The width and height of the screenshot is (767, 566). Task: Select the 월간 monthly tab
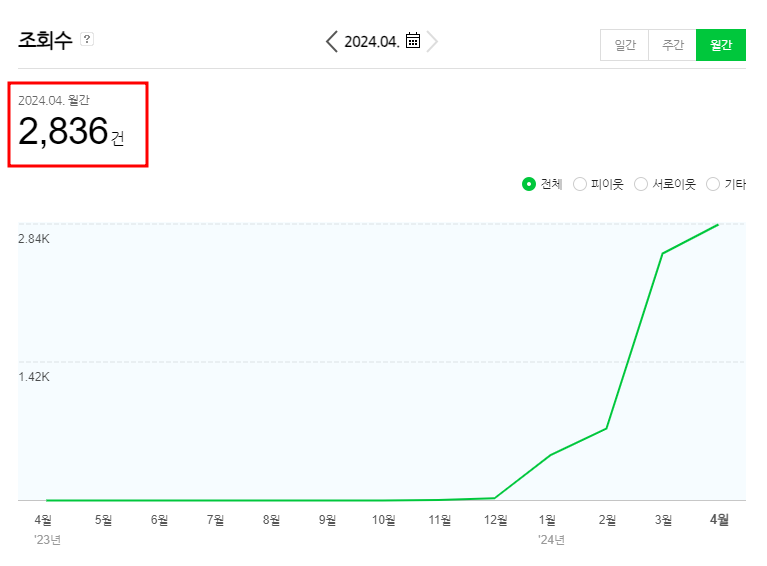(x=721, y=45)
